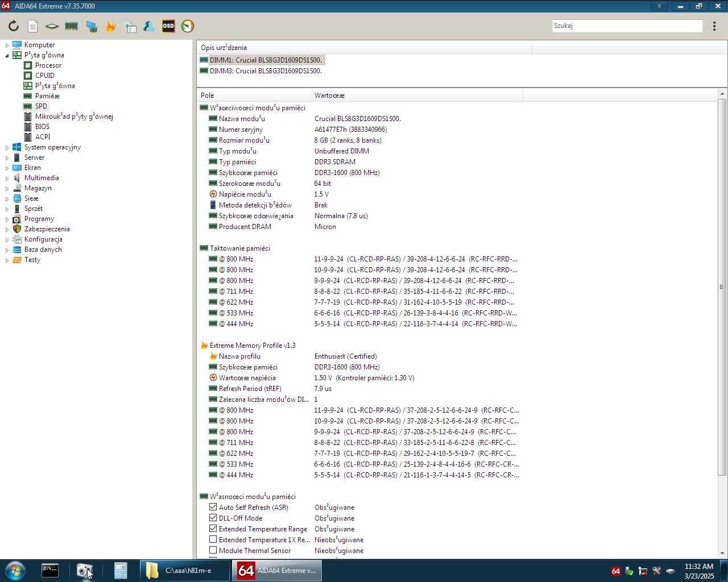Viewport: 728px width, 582px height.
Task: Toggle DLL-Off Mode checkbox
Action: 213,518
